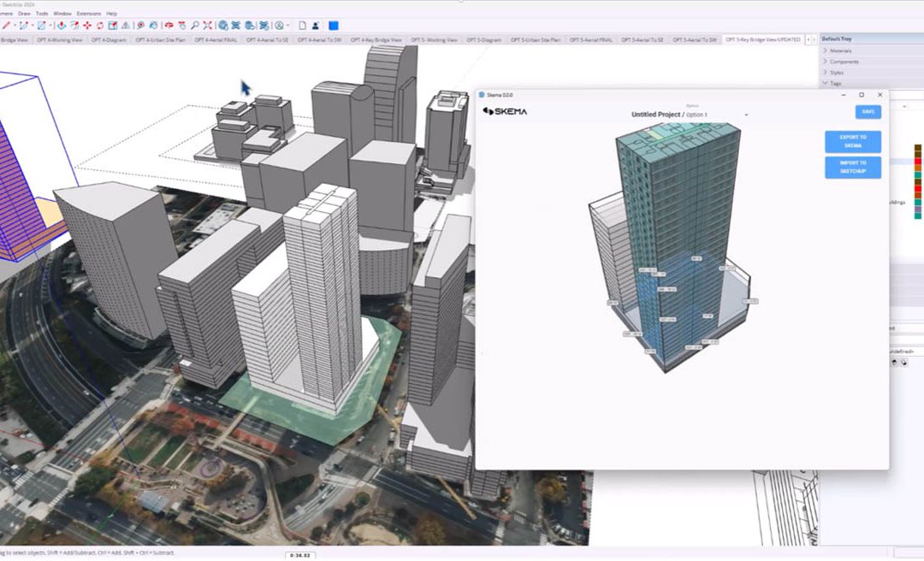Select the Pan hand tool

pyautogui.click(x=181, y=26)
